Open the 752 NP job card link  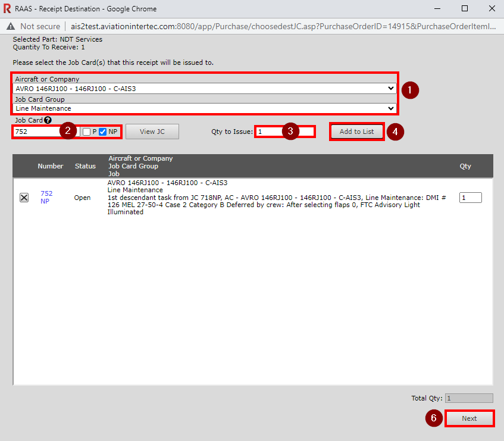pyautogui.click(x=46, y=193)
